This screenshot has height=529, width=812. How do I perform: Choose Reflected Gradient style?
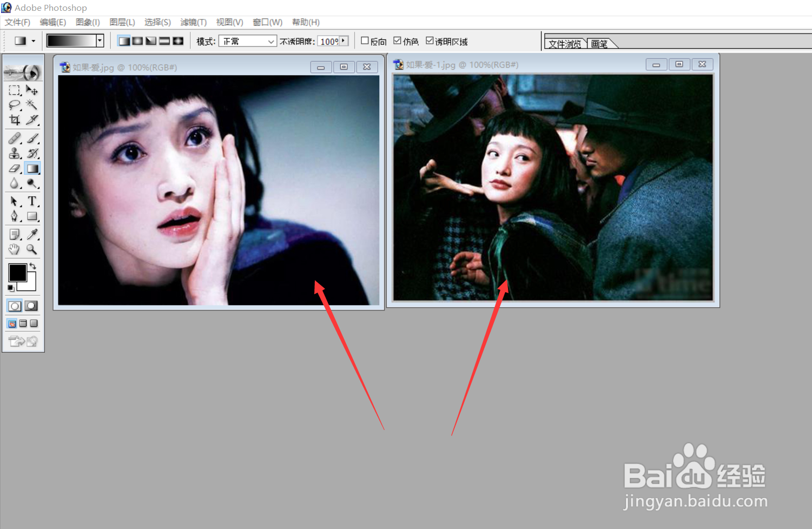tap(164, 41)
